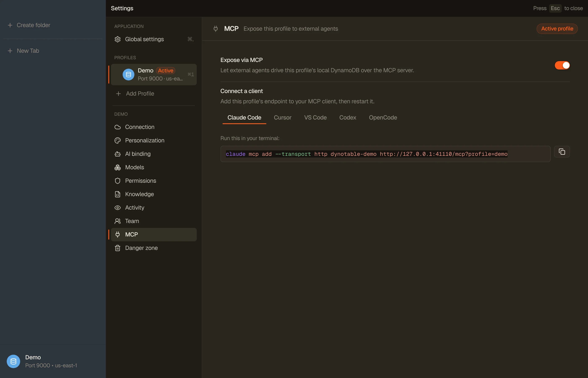Click the Danger zone trash icon
The width and height of the screenshot is (588, 378).
pos(118,248)
